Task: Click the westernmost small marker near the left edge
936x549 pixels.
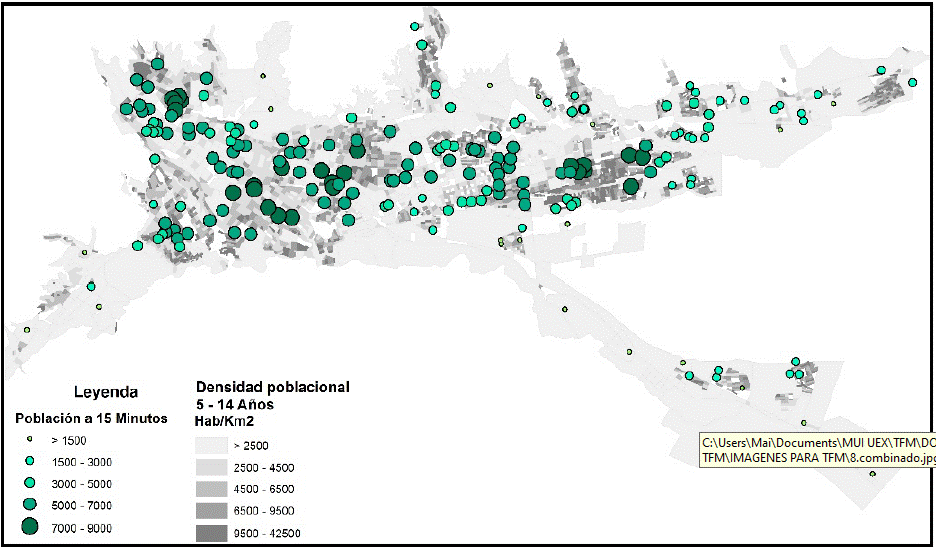Action: (x=27, y=329)
